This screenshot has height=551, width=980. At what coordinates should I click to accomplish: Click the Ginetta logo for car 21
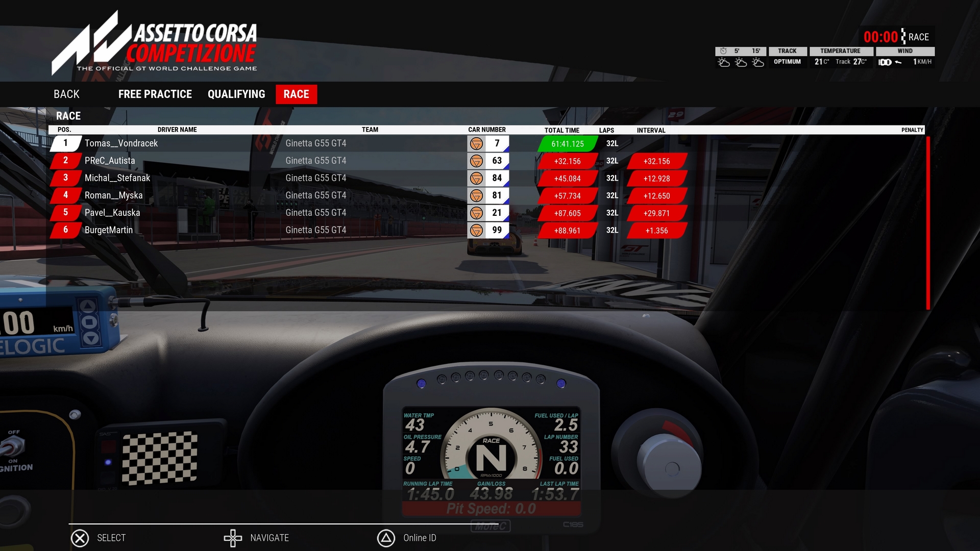tap(476, 213)
